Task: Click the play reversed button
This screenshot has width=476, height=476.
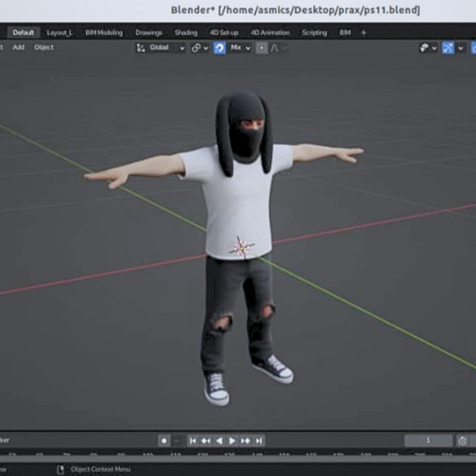Action: coord(219,440)
